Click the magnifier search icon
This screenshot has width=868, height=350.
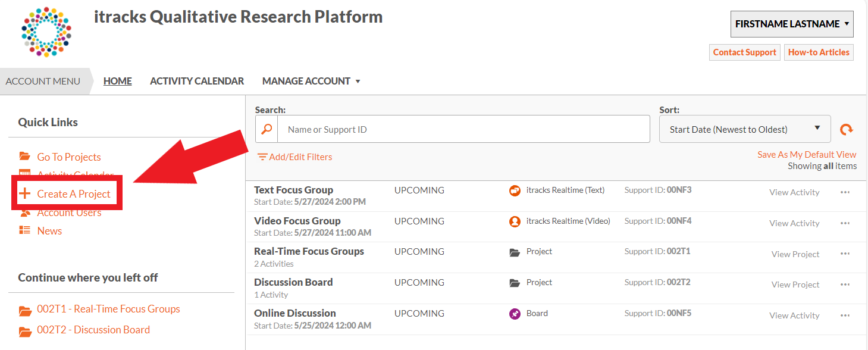click(x=267, y=129)
